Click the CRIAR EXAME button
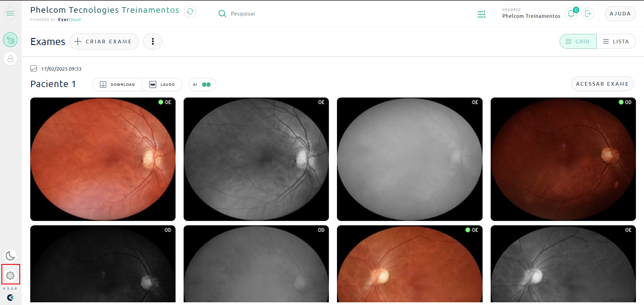The height and width of the screenshot is (305, 644). [104, 41]
